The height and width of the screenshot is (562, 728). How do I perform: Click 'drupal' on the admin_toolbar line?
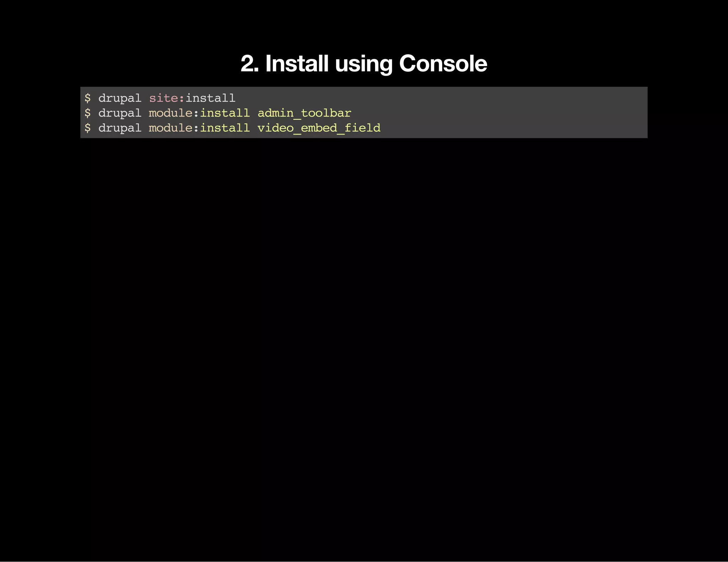[x=120, y=113]
